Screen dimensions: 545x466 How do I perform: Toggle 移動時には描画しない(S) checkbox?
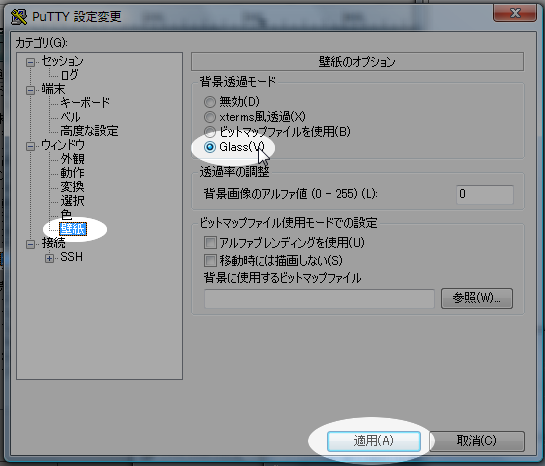pos(210,260)
